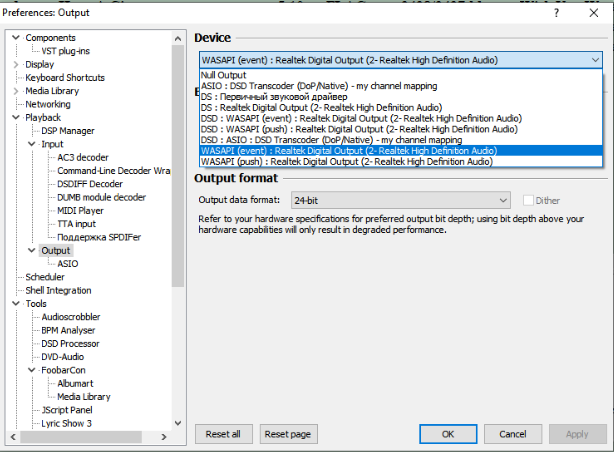Choose DSD : WASAPI (event) Realtek option

pyautogui.click(x=401, y=118)
